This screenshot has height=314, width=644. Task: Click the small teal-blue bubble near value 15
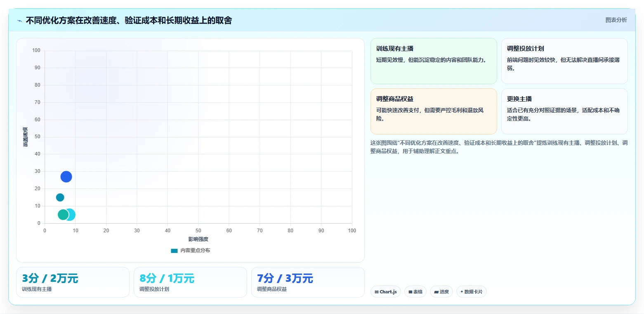(x=60, y=197)
